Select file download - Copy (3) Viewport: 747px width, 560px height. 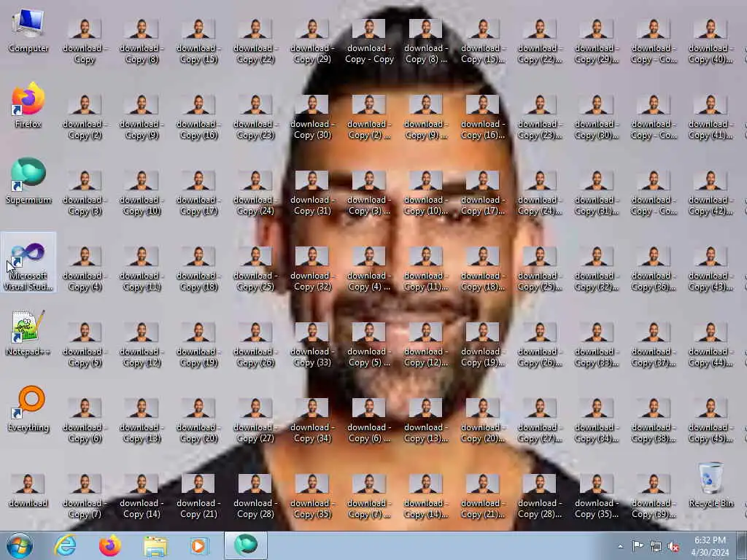point(85,192)
